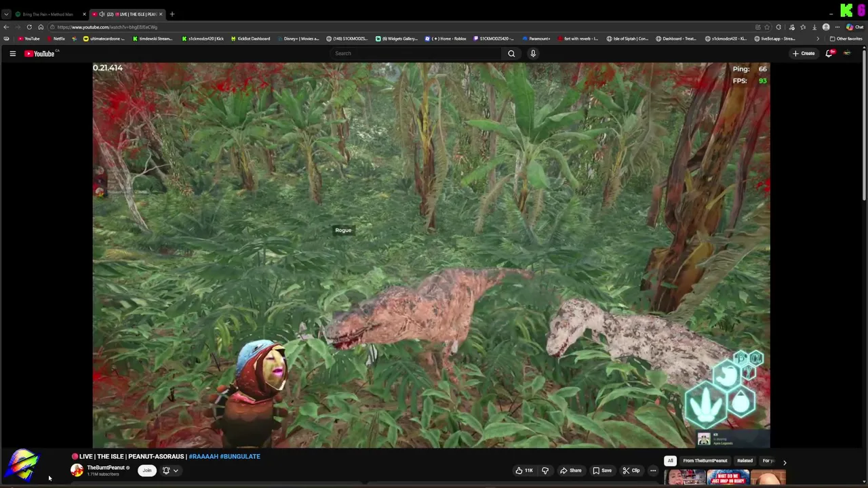Open the colorful Google Photos bookmark icon
The height and width of the screenshot is (488, 868).
coord(74,39)
